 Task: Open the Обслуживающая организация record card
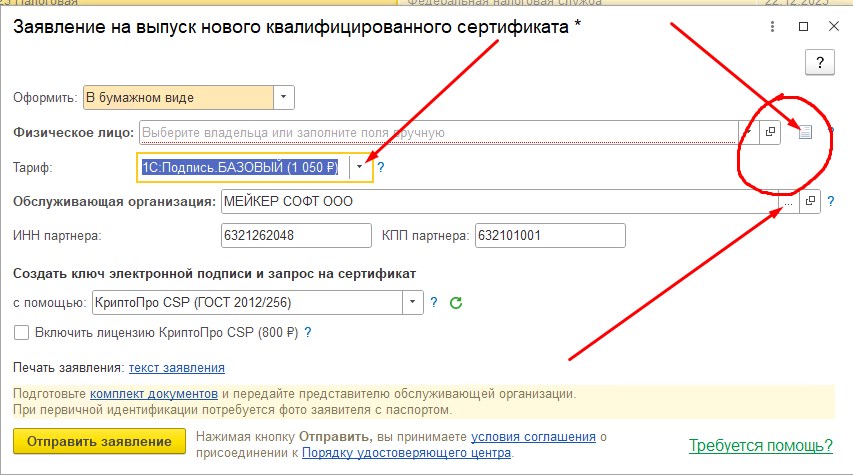[810, 201]
